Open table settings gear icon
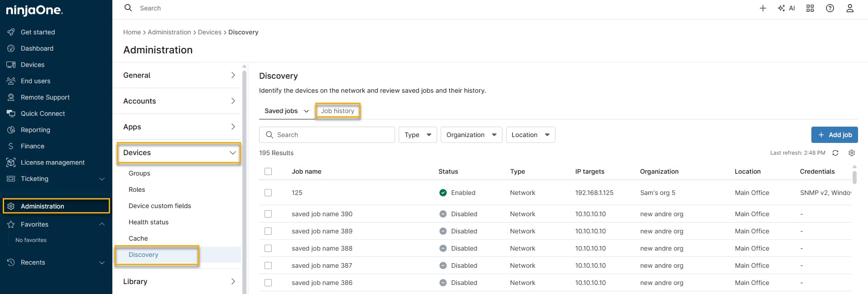868x294 pixels. pos(851,153)
